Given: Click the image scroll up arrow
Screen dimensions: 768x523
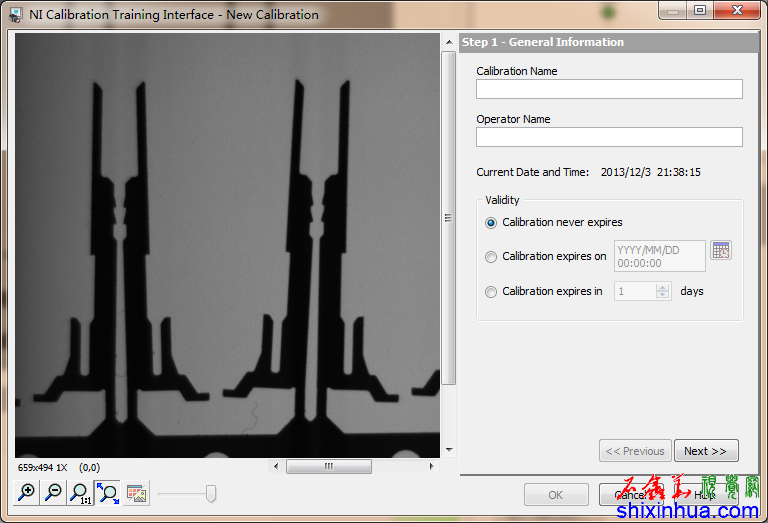Looking at the screenshot, I should [449, 43].
